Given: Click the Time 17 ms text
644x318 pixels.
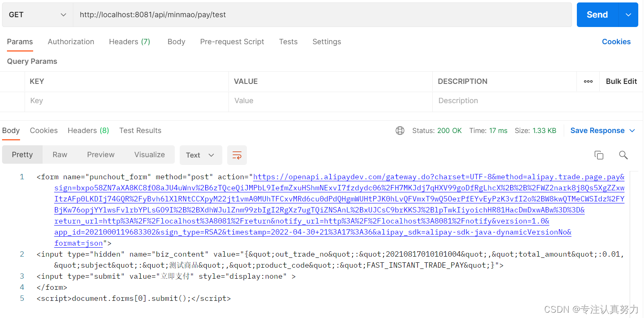Looking at the screenshot, I should click(x=488, y=131).
